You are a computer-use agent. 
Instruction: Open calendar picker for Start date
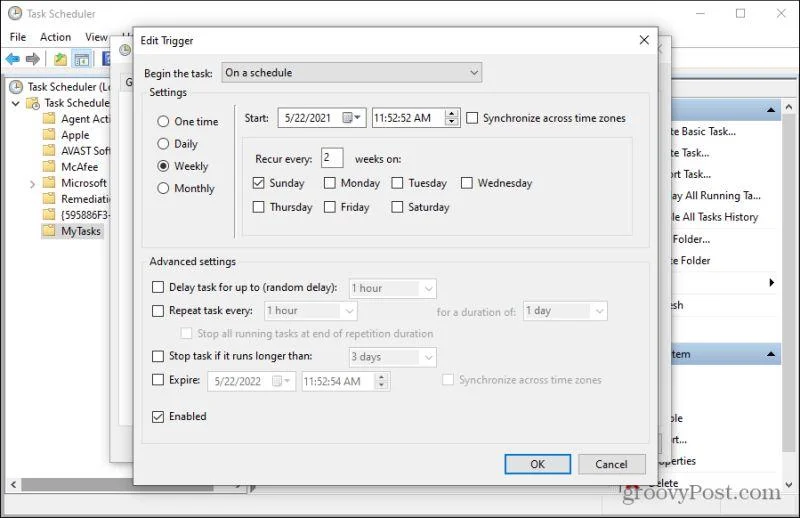tap(352, 118)
